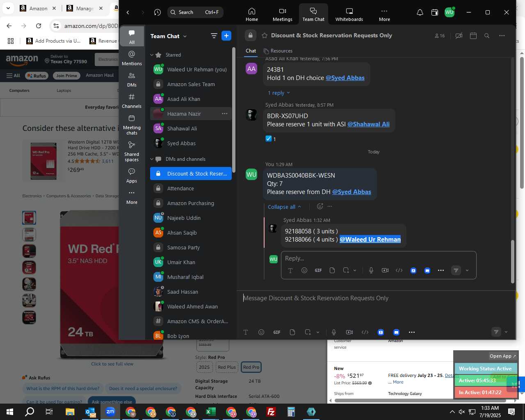Open send options dropdown in reply box
Viewport: 525px width, 420px height.
coord(467,270)
